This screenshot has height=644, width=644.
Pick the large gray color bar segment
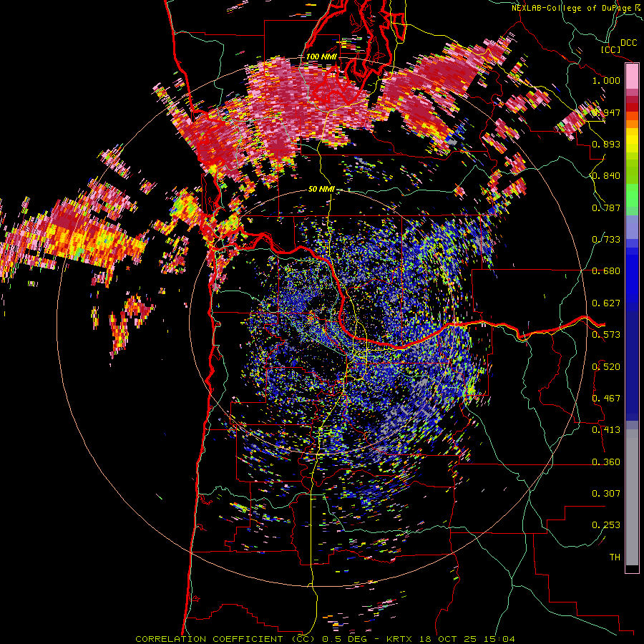coord(632,497)
